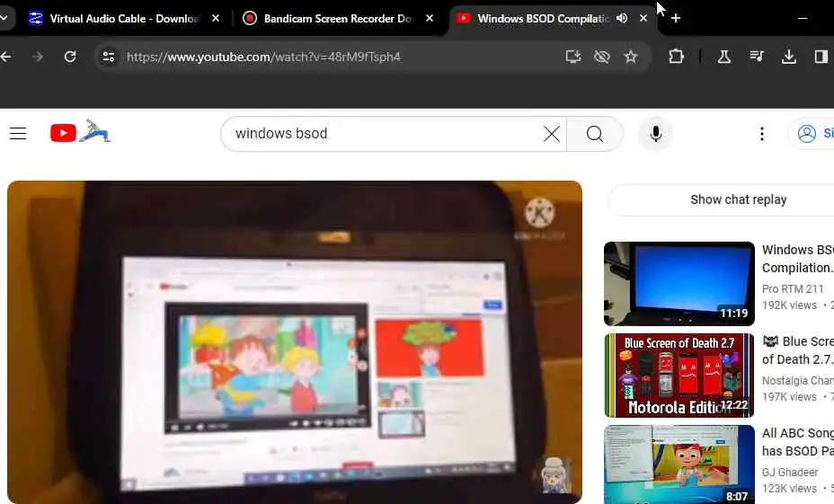Image resolution: width=834 pixels, height=504 pixels.
Task: Toggle the browser side panel
Action: click(821, 57)
